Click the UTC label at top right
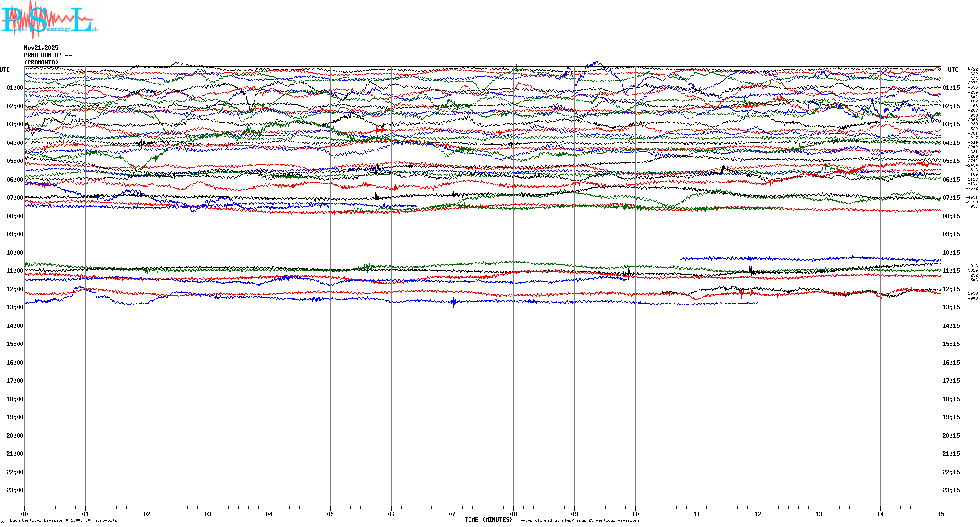 click(953, 70)
